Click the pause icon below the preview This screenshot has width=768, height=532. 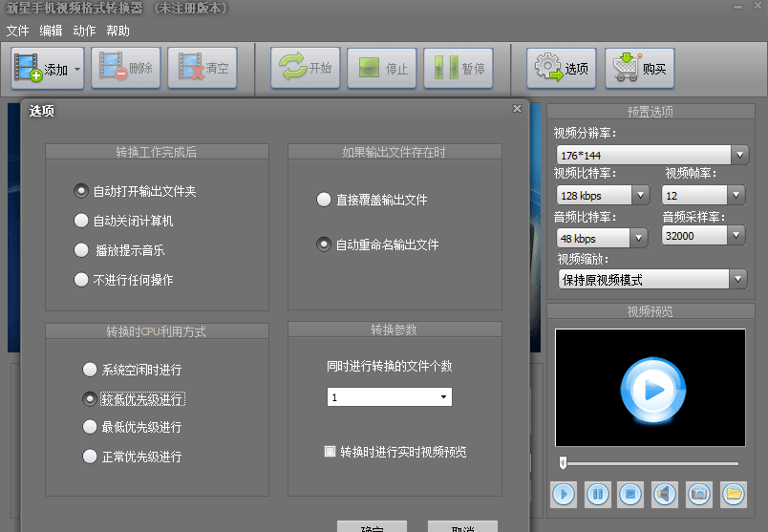point(597,494)
